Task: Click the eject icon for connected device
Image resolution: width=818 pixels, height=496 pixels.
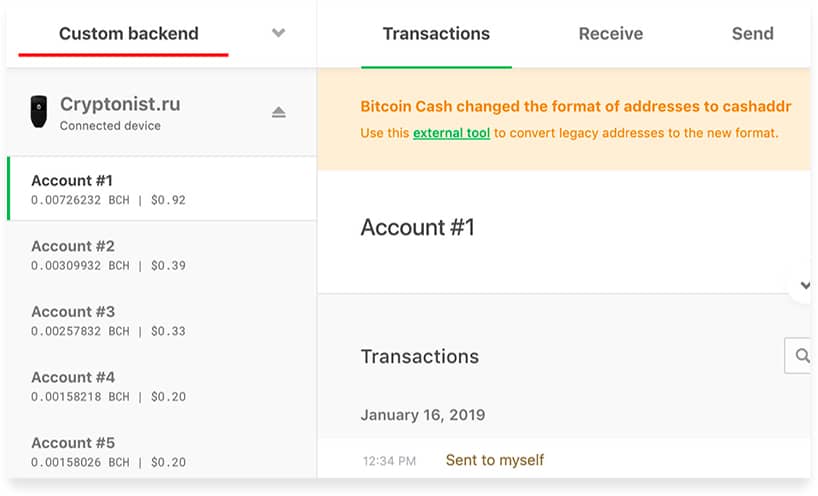Action: (x=279, y=112)
